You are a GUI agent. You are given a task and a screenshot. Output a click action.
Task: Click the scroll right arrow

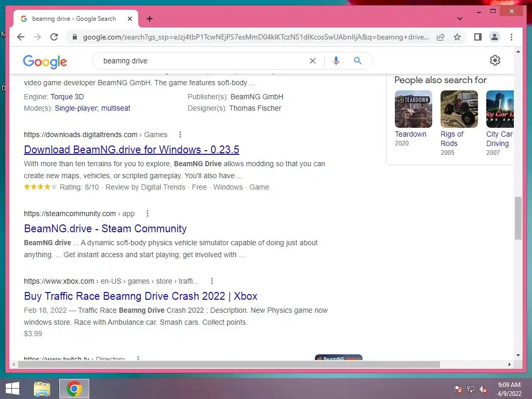pyautogui.click(x=509, y=364)
